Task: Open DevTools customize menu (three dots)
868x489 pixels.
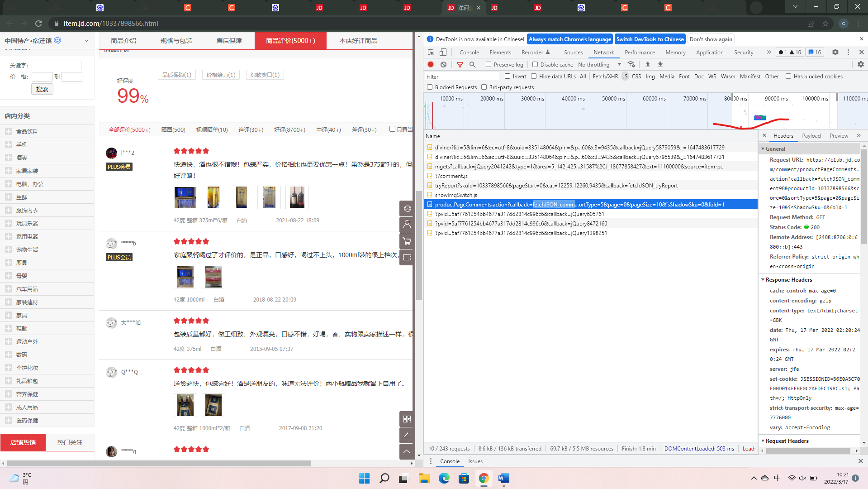Action: (848, 52)
